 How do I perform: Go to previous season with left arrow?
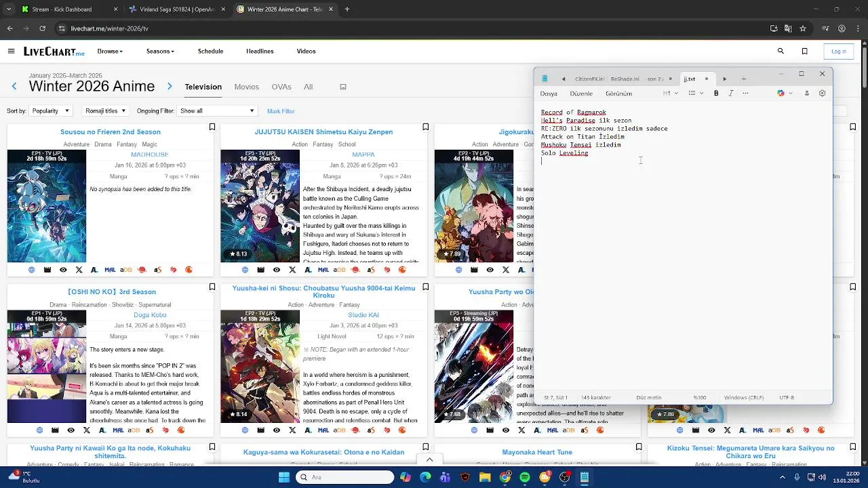click(14, 86)
